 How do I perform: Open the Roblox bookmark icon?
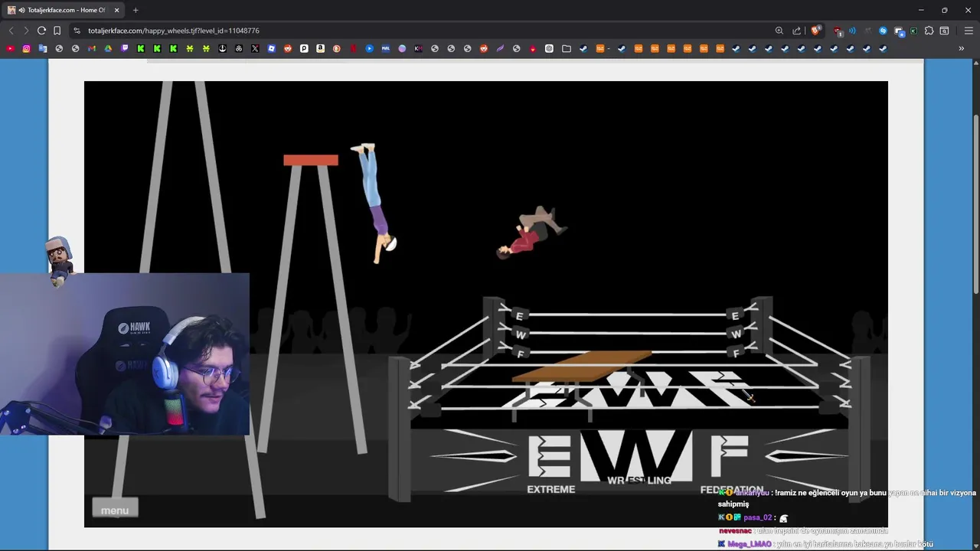[x=271, y=48]
